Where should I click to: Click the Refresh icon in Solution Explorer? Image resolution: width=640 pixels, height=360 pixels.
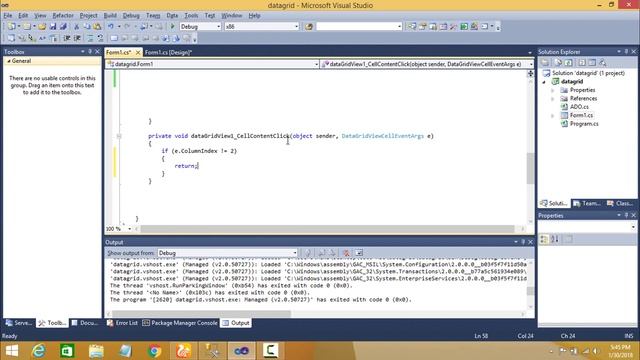pos(569,62)
